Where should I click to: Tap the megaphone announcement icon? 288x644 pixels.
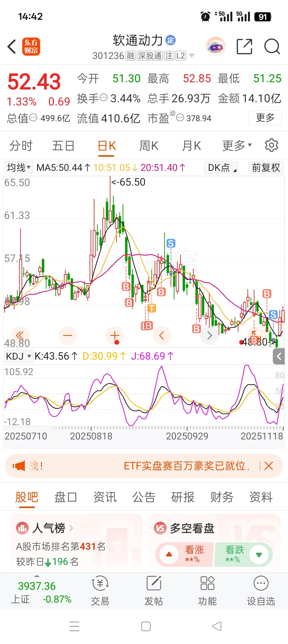[x=19, y=466]
